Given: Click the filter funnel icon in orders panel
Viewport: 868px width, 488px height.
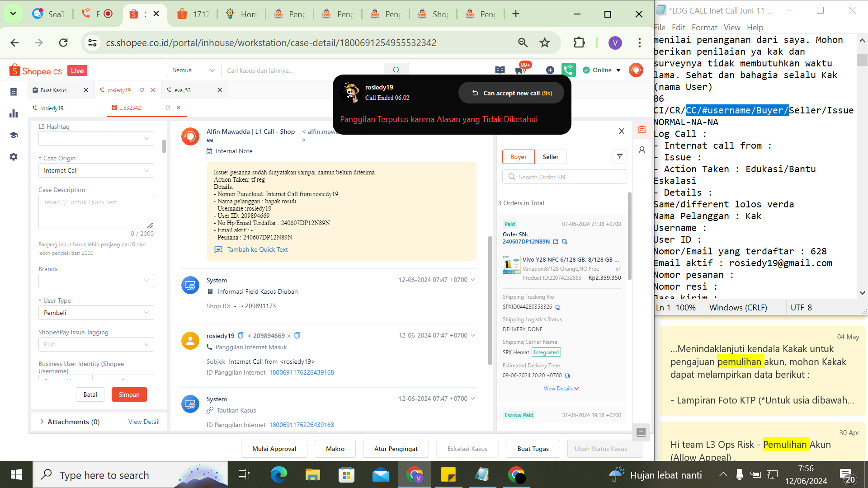Looking at the screenshot, I should click(619, 157).
